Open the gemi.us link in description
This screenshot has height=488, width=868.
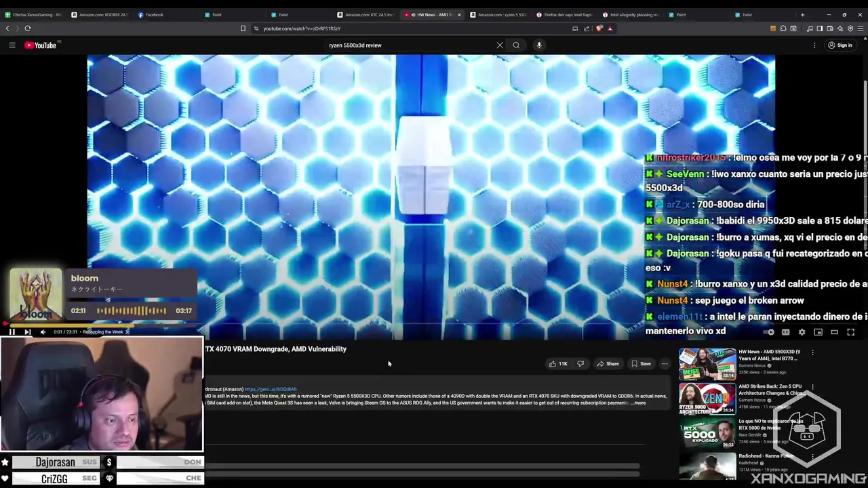(x=271, y=390)
